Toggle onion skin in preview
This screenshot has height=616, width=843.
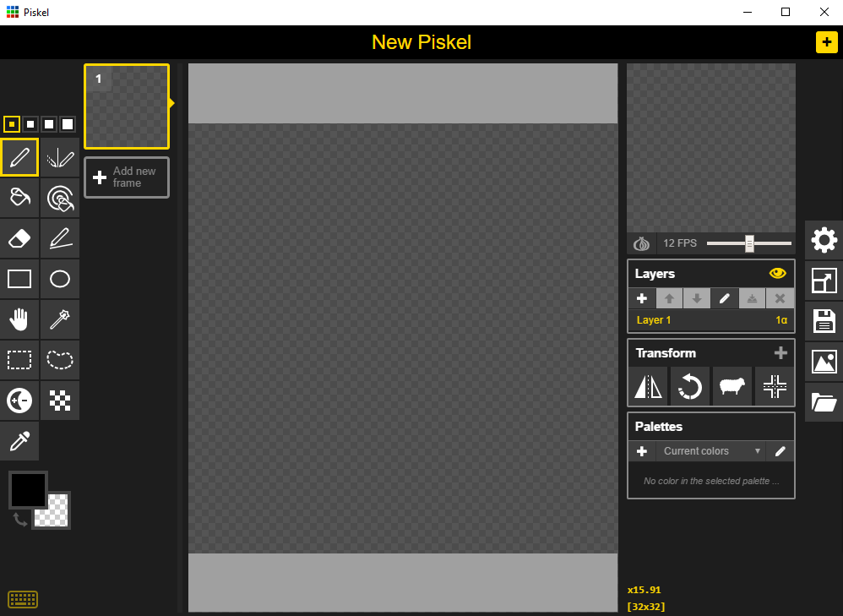[x=641, y=243]
